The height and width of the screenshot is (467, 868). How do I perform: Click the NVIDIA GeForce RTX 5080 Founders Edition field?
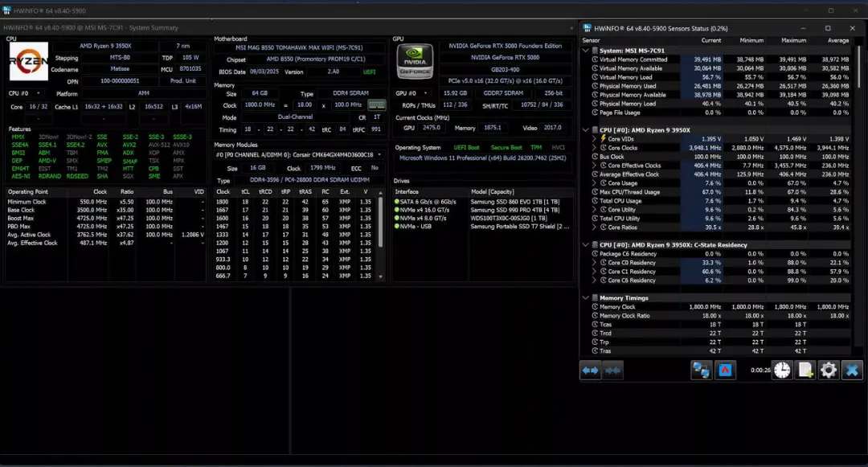[505, 46]
